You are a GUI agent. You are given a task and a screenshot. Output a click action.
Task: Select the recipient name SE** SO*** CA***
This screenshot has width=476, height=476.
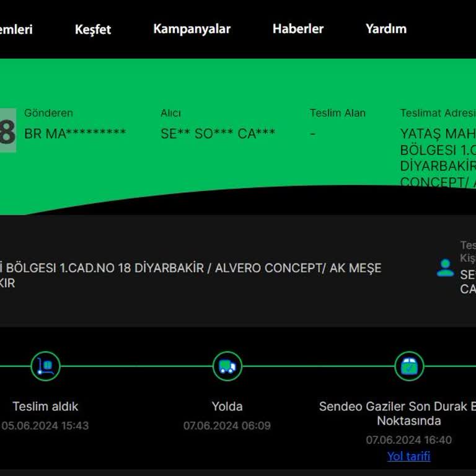pyautogui.click(x=218, y=134)
